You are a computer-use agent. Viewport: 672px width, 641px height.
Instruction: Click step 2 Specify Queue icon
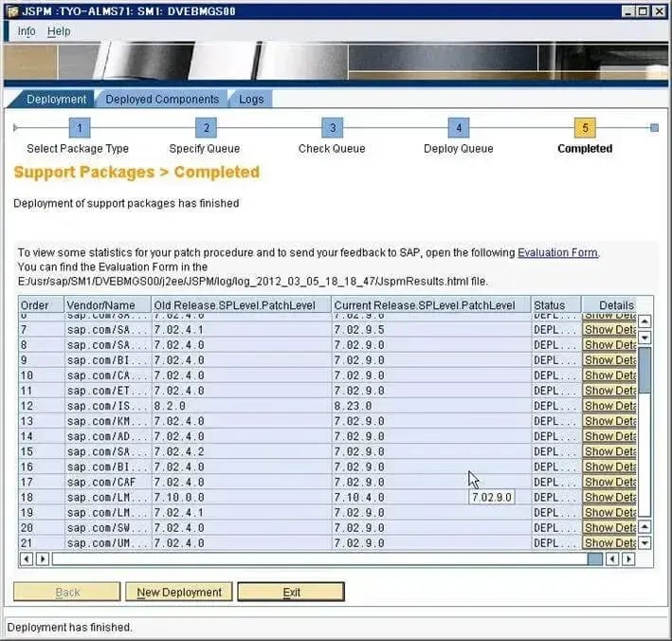tap(206, 128)
